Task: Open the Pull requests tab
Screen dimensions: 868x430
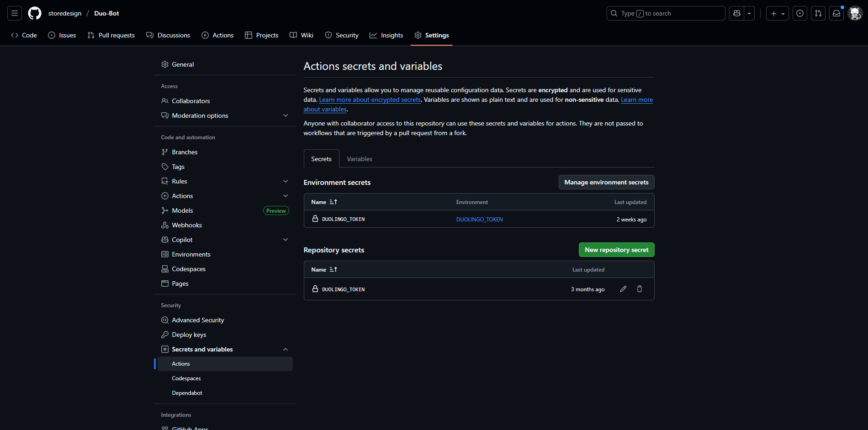Action: coord(111,35)
